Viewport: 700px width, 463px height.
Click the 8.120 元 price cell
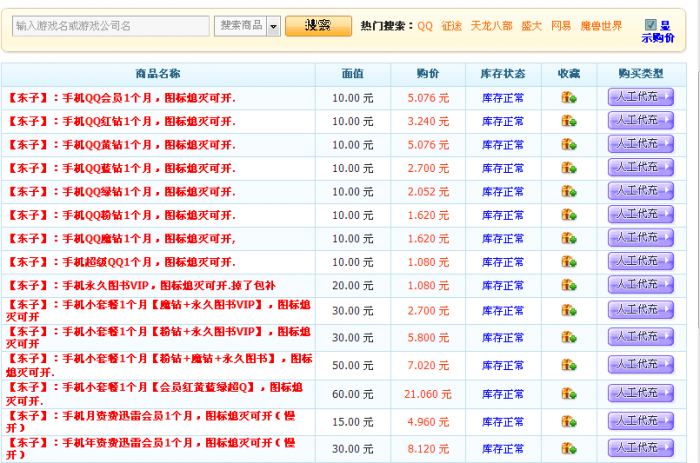click(428, 449)
